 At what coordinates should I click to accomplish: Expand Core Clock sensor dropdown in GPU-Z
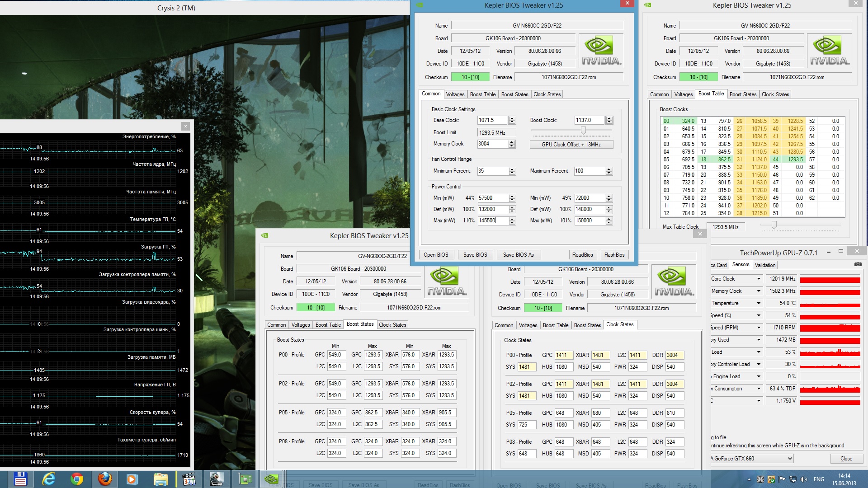(759, 279)
